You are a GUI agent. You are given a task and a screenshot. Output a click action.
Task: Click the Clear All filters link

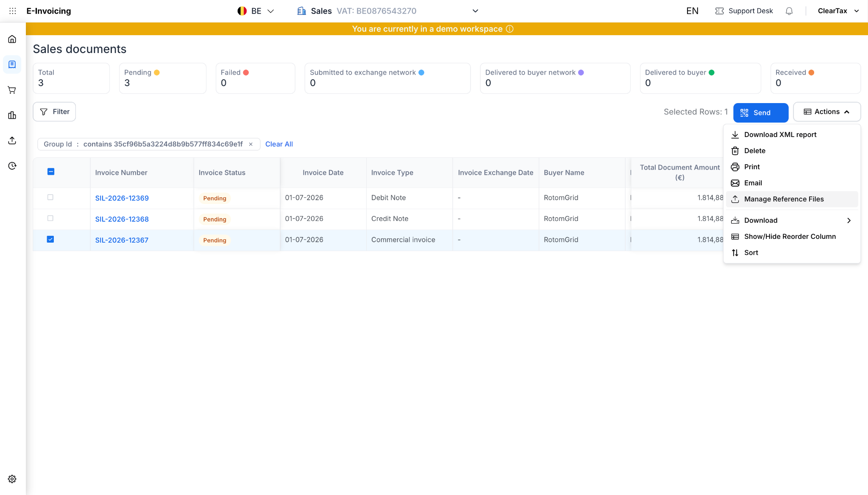pos(279,144)
